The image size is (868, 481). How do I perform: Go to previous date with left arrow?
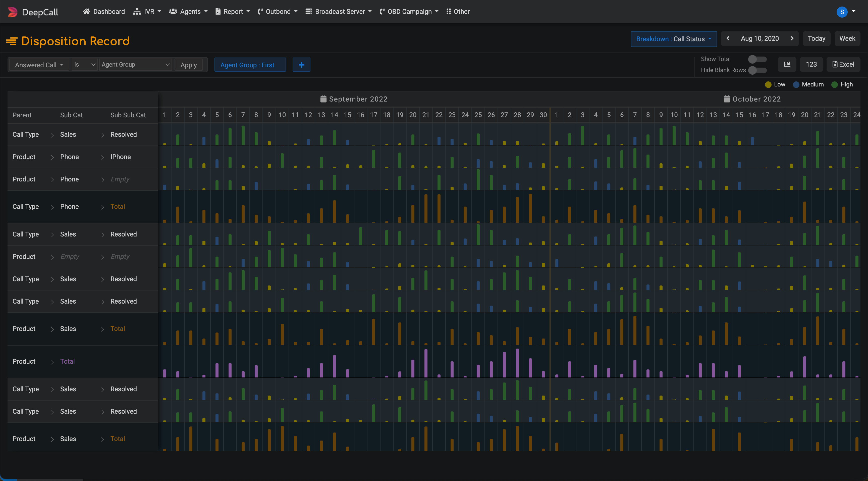(728, 38)
